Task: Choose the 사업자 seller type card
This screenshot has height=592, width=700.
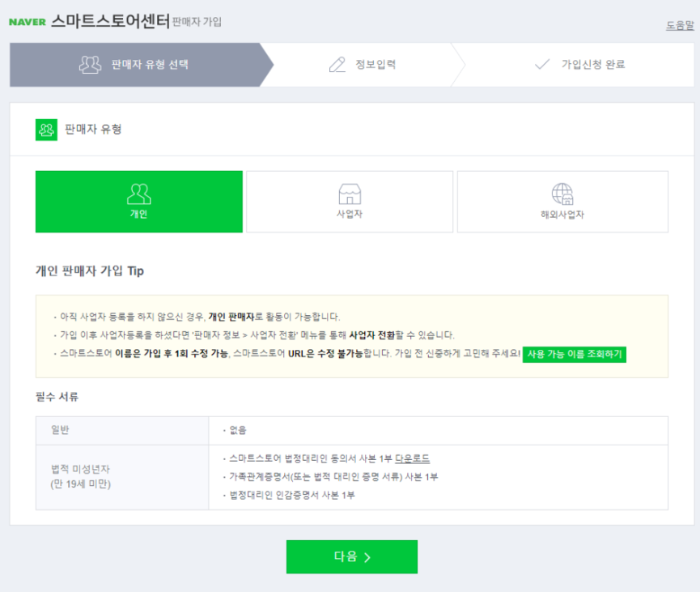Action: point(350,202)
